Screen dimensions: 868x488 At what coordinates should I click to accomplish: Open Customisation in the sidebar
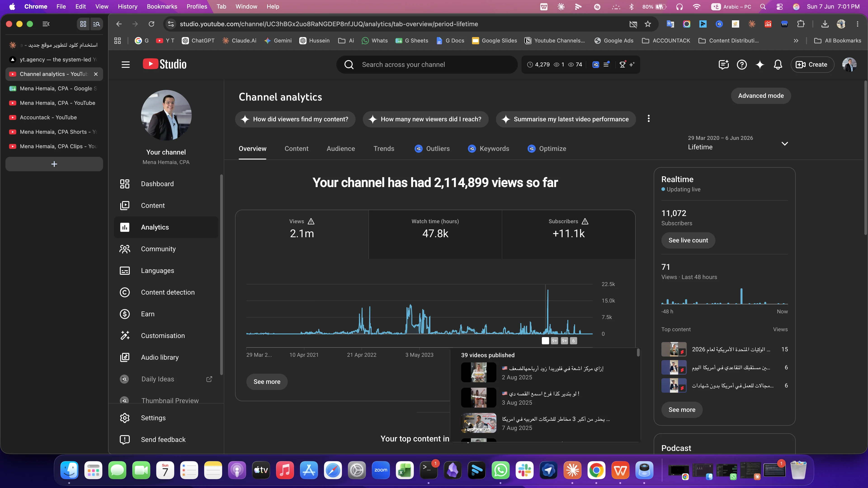point(166,336)
